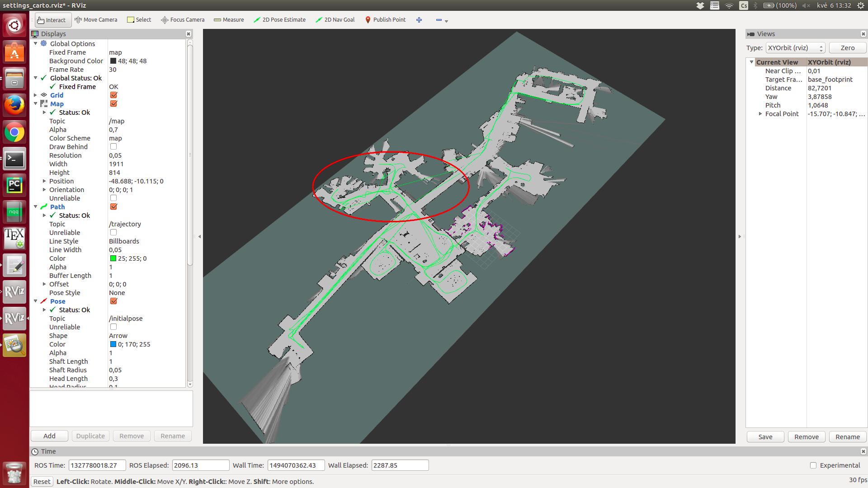Collapse the Path display node

[36, 207]
